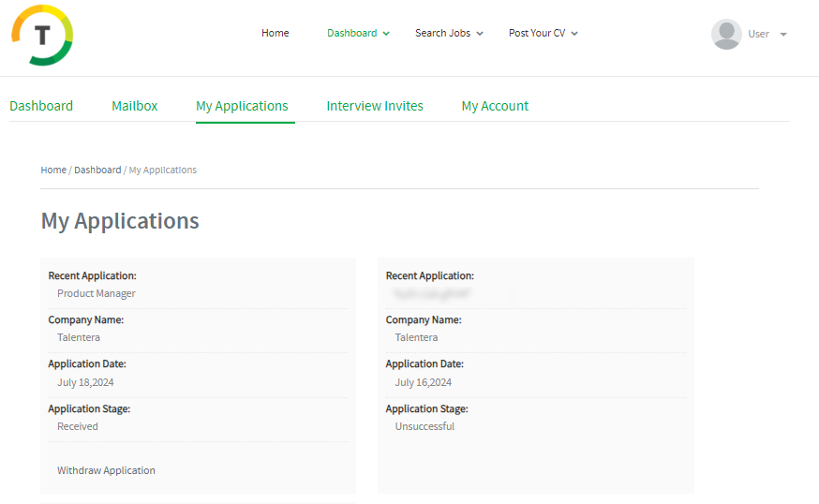Open the Dashboard menu chevron
819x504 pixels.
[386, 34]
